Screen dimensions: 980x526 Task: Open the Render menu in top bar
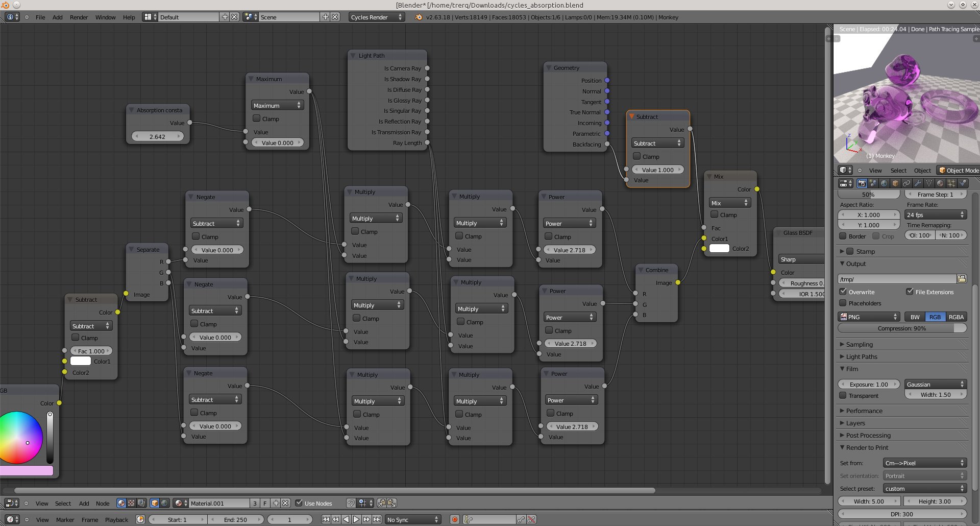click(79, 17)
